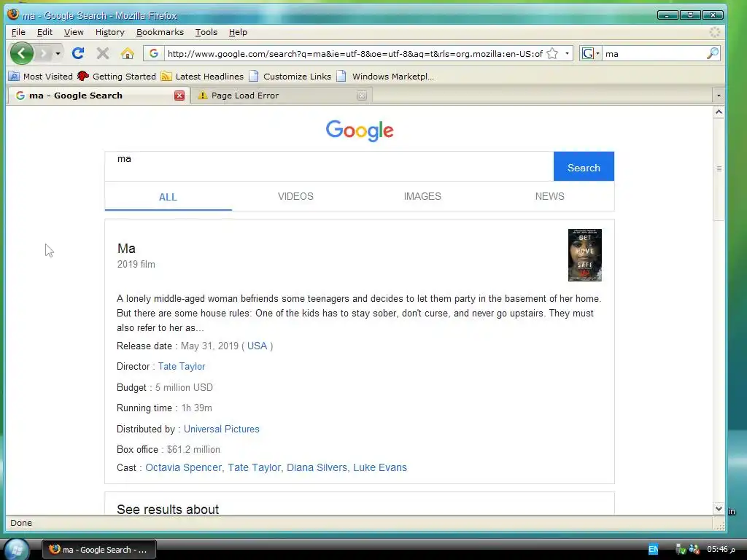Click the green Back navigation button
Screen dimensions: 747x560
pyautogui.click(x=21, y=53)
